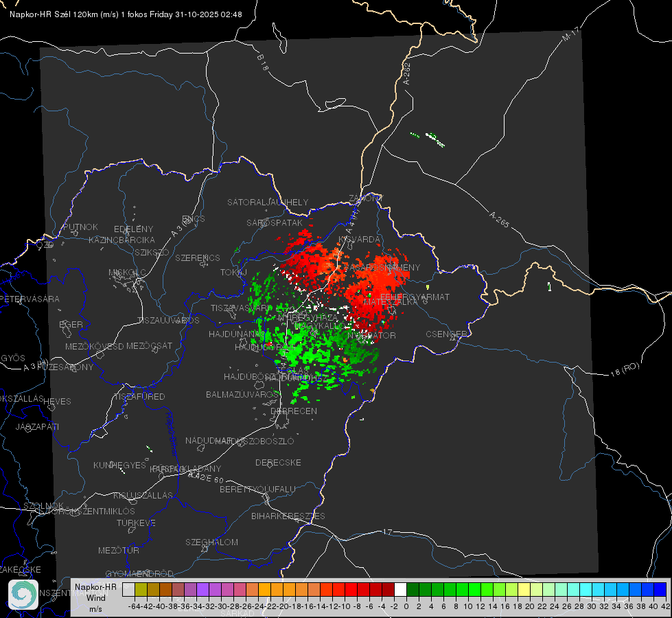Viewport: 672px width, 618px height.
Task: Select the EGER map label
Action: pos(71,325)
